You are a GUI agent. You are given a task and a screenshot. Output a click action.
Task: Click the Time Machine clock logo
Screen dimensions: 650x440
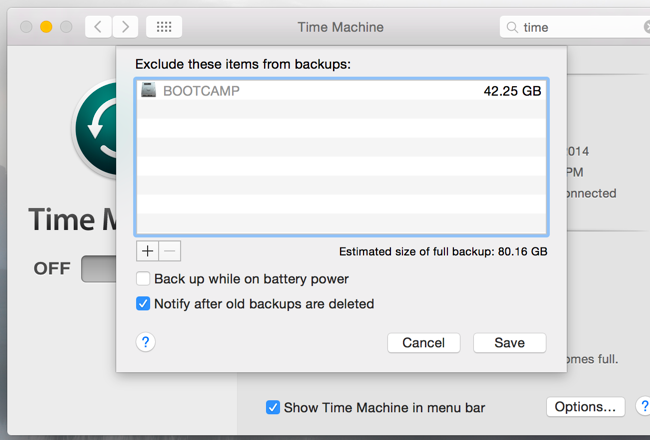click(95, 129)
